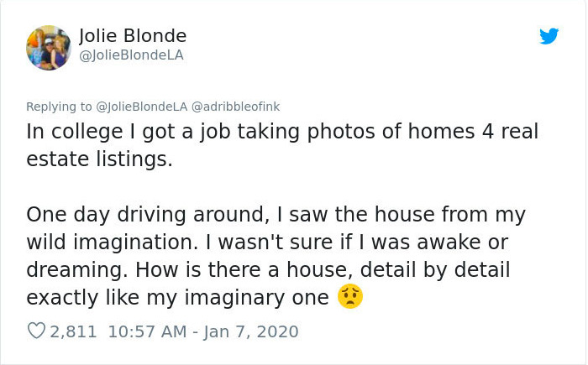Click the Twitter bird logo
Image resolution: width=588 pixels, height=365 pixels.
[x=549, y=36]
